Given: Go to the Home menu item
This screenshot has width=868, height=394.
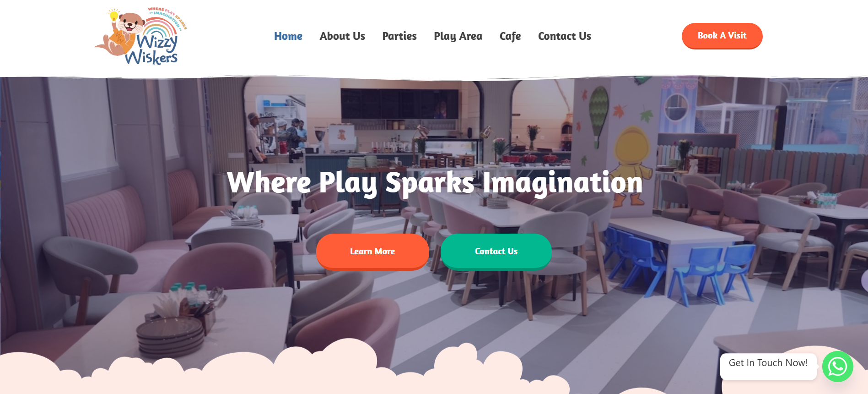Looking at the screenshot, I should (x=288, y=36).
